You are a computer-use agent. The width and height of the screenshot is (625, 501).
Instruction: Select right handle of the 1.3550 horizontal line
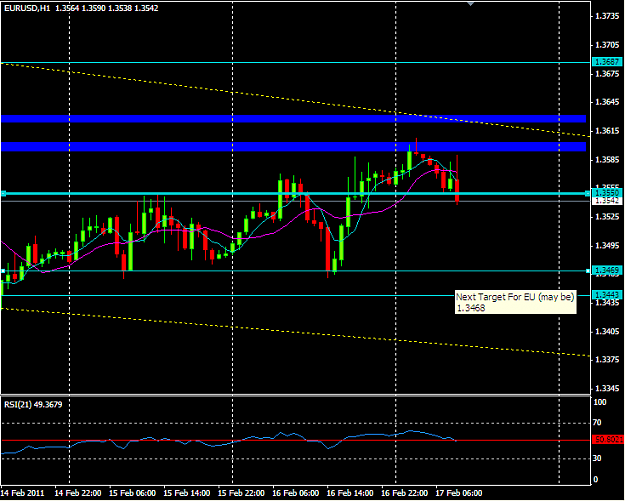(x=587, y=194)
